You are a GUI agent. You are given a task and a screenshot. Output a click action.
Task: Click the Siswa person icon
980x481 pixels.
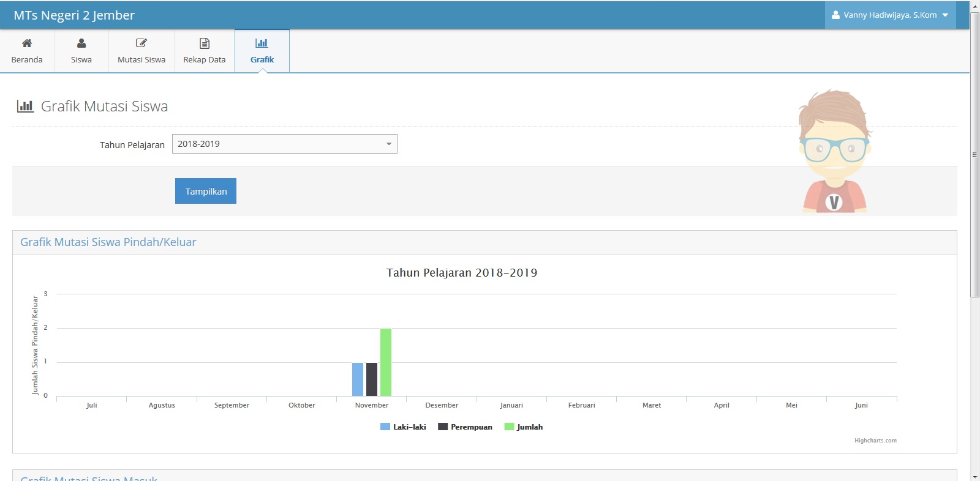(81, 43)
